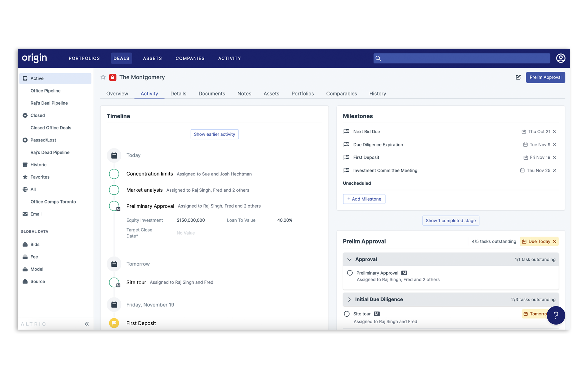Click the yellow First Deposit flag marker
The image size is (588, 378).
[114, 323]
